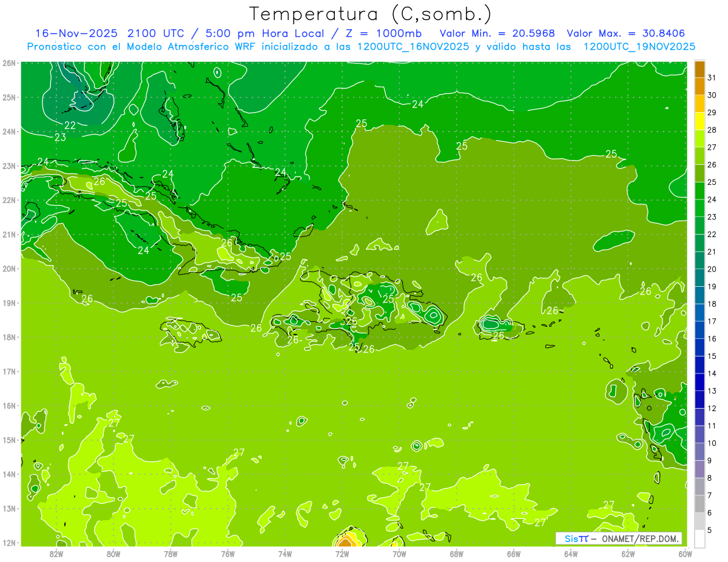Click the 80W longitude axis label

(x=113, y=554)
